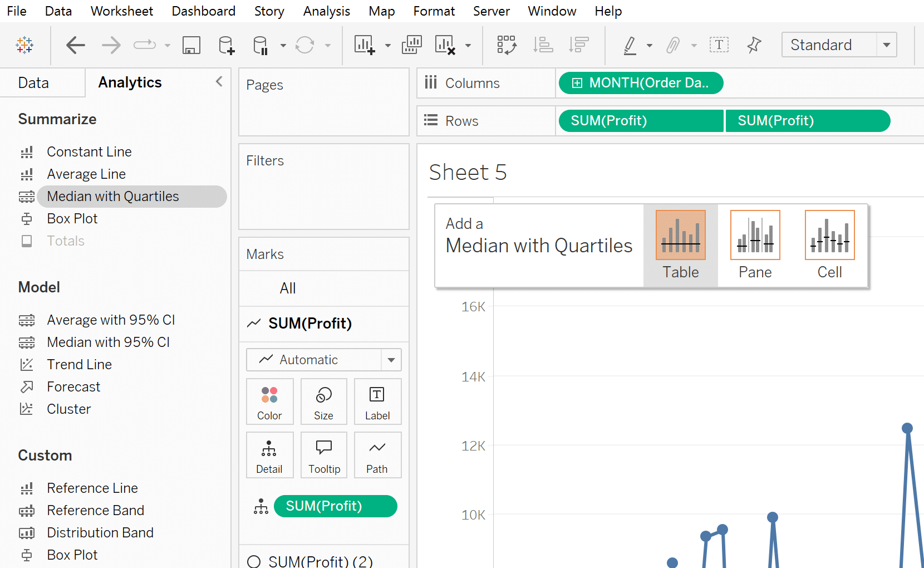Select Trend Line in Model section

[79, 364]
